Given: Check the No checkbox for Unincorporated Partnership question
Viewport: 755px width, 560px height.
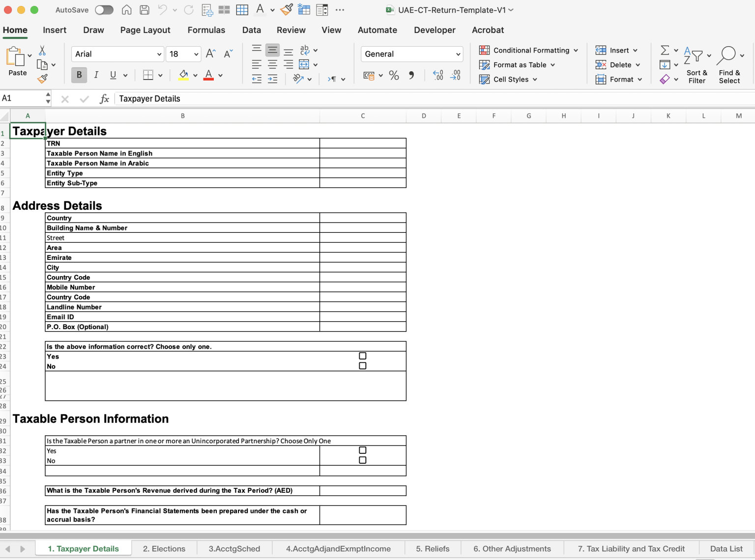Looking at the screenshot, I should (x=362, y=460).
